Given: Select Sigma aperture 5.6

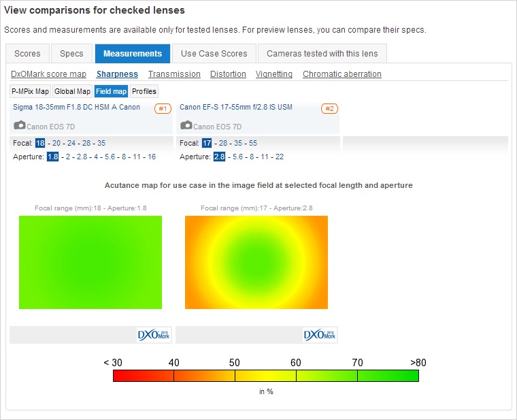Looking at the screenshot, I should 110,157.
